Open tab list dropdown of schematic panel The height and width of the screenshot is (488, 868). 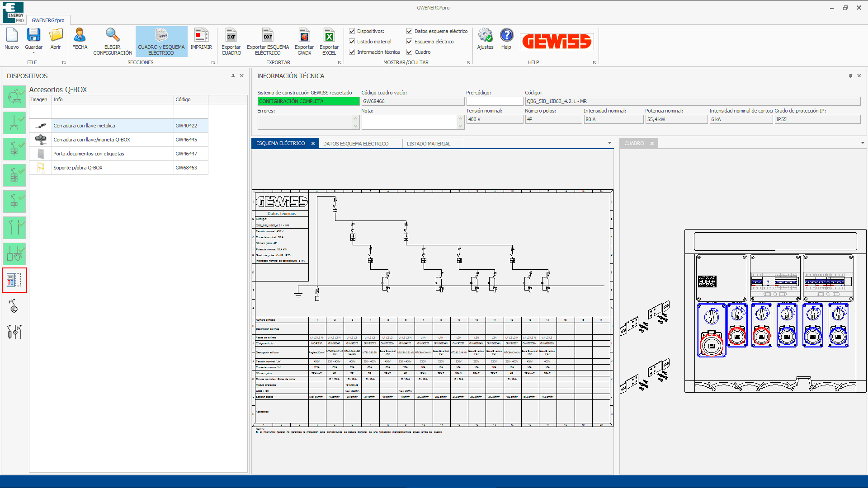point(609,143)
